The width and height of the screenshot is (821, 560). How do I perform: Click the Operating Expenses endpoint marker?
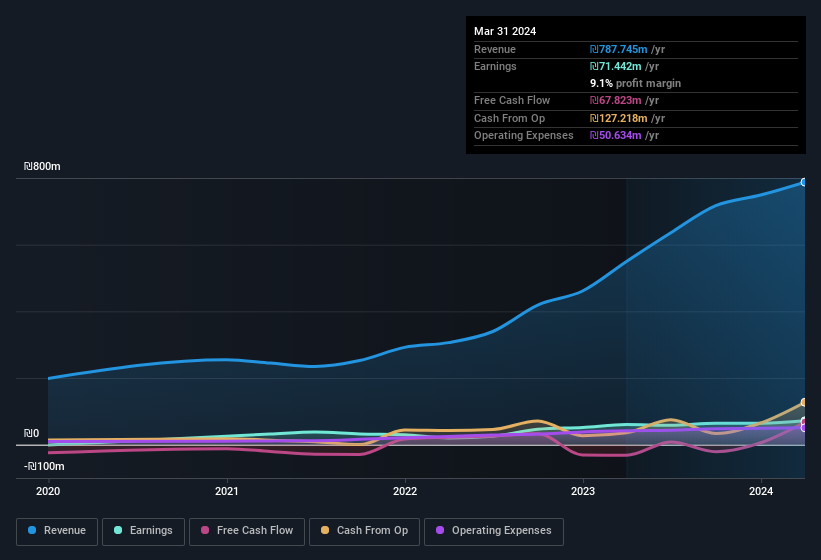pyautogui.click(x=804, y=428)
